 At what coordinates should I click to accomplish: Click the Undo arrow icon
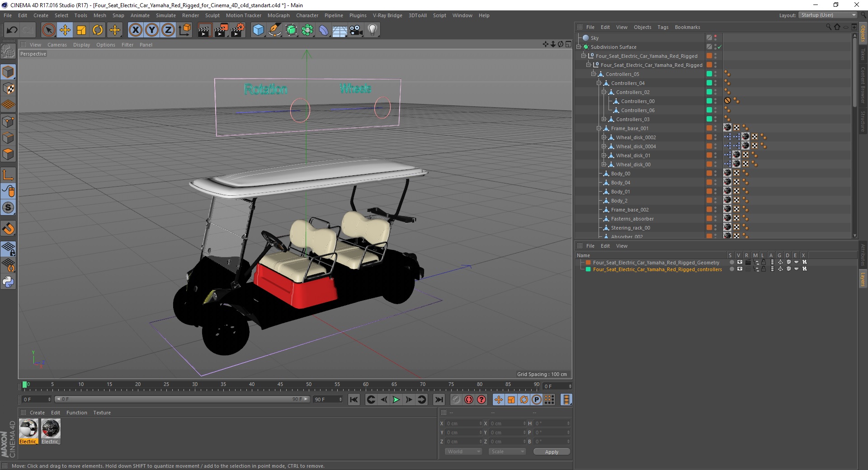[x=12, y=30]
